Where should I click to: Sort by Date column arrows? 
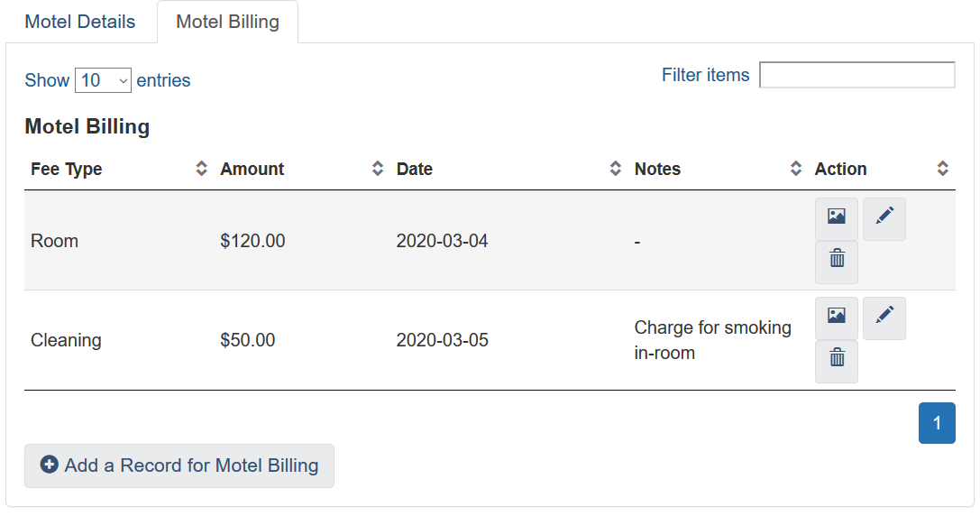click(616, 169)
